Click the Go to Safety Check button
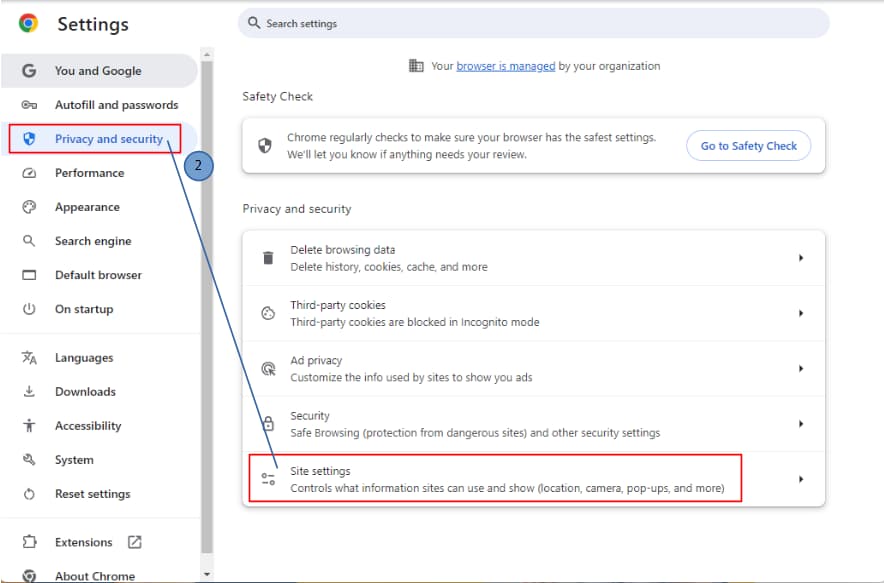This screenshot has width=884, height=583. click(x=748, y=145)
